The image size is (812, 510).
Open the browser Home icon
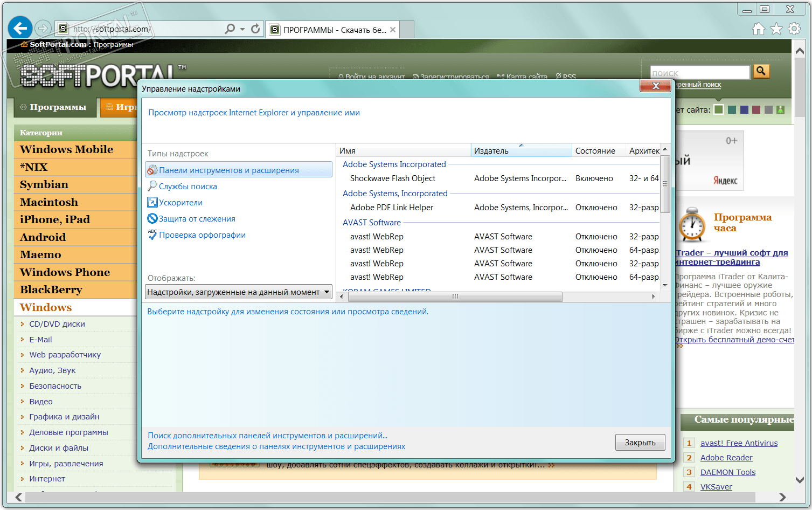[759, 29]
